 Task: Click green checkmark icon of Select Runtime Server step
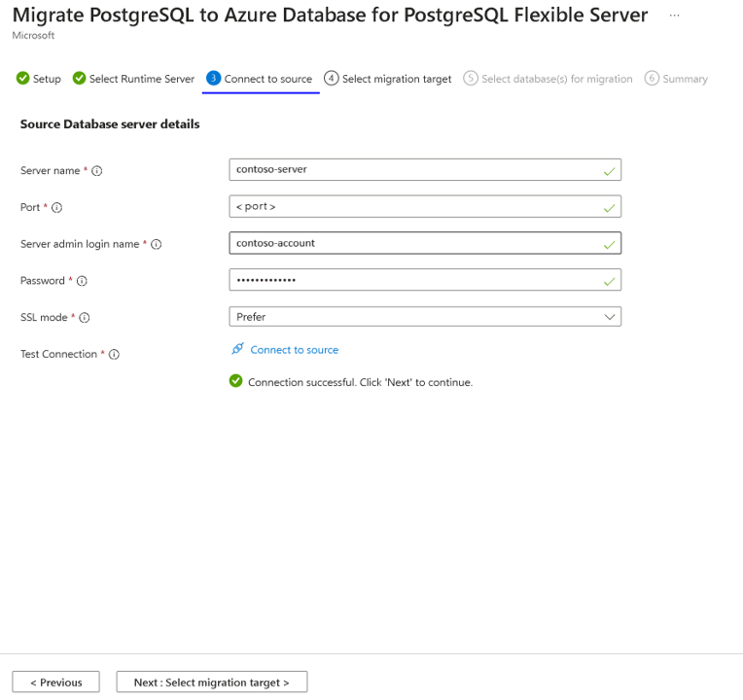tap(79, 78)
